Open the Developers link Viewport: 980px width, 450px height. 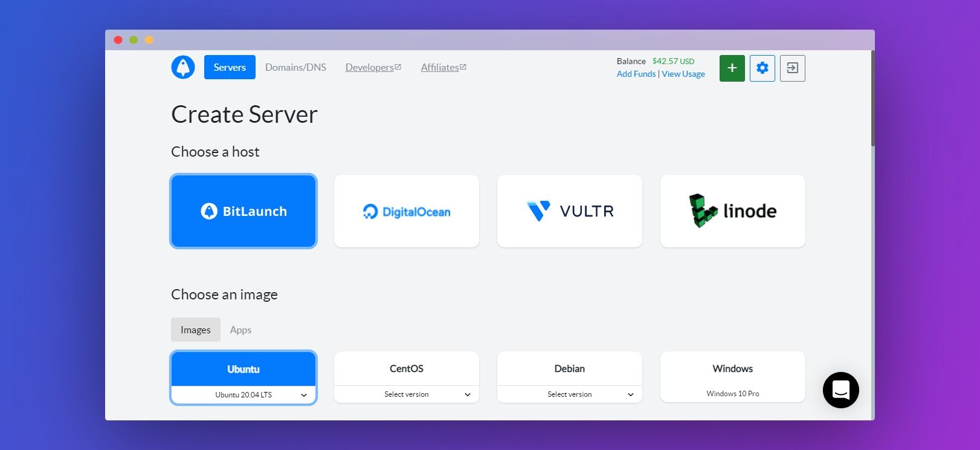370,67
